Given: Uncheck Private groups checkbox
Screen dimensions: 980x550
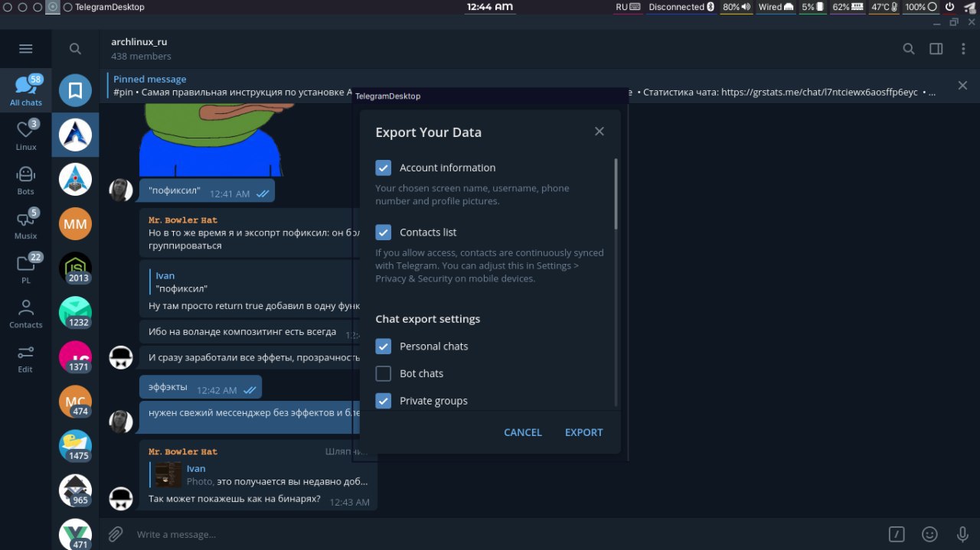Looking at the screenshot, I should [384, 401].
